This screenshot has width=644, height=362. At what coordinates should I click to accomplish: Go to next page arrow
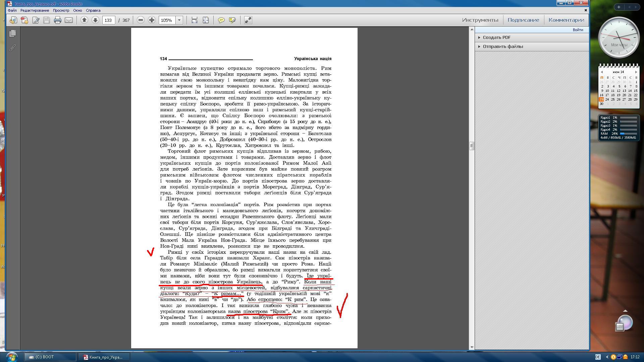point(95,20)
